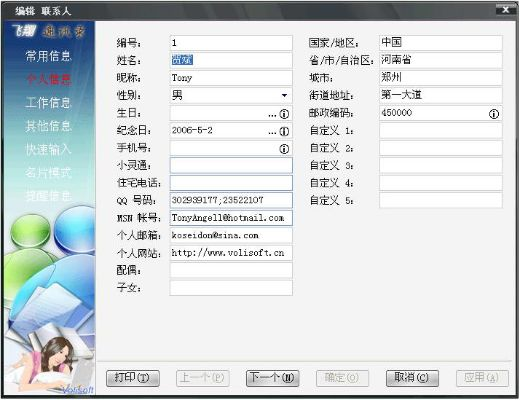Click the info icon in 生日 field
The height and width of the screenshot is (400, 520).
click(x=284, y=114)
